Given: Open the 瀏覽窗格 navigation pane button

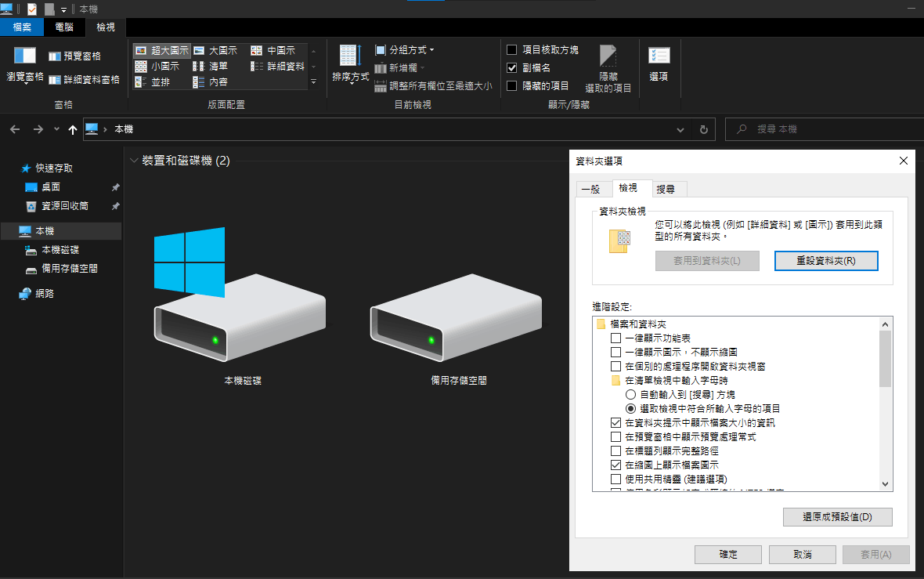Looking at the screenshot, I should tap(25, 65).
